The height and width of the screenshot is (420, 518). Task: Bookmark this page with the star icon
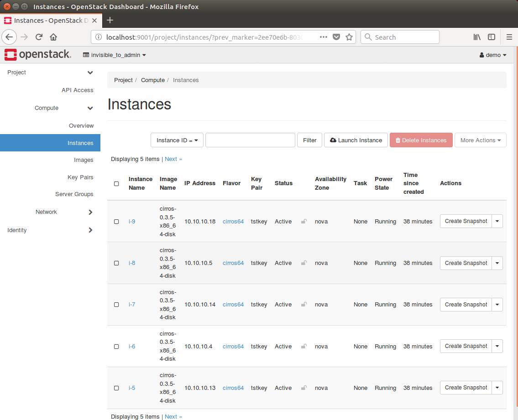coord(349,37)
